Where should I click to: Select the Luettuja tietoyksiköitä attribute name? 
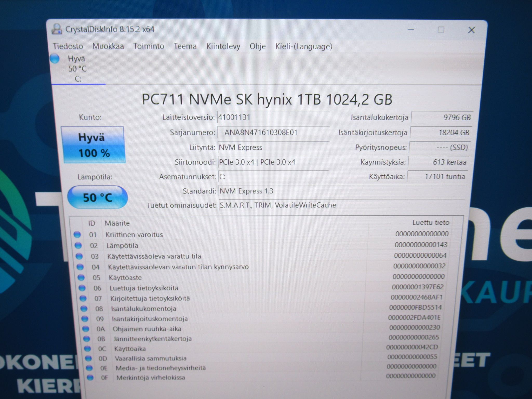click(x=144, y=288)
